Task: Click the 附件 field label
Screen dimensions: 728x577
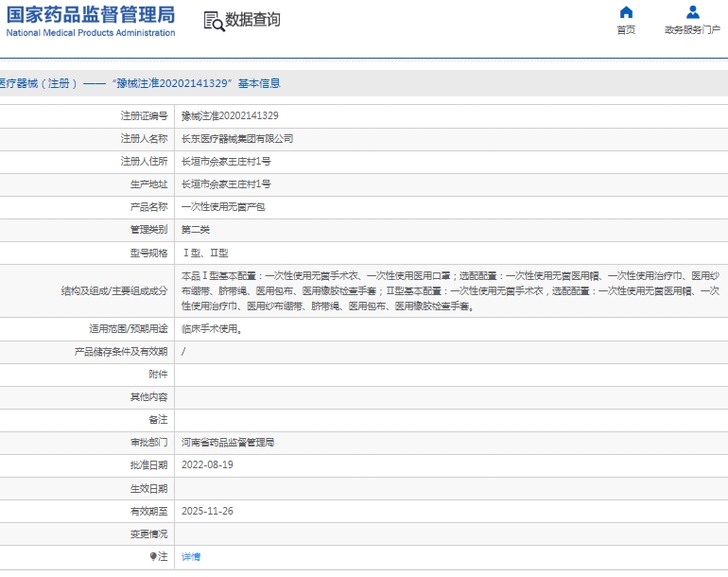Action: coord(158,375)
